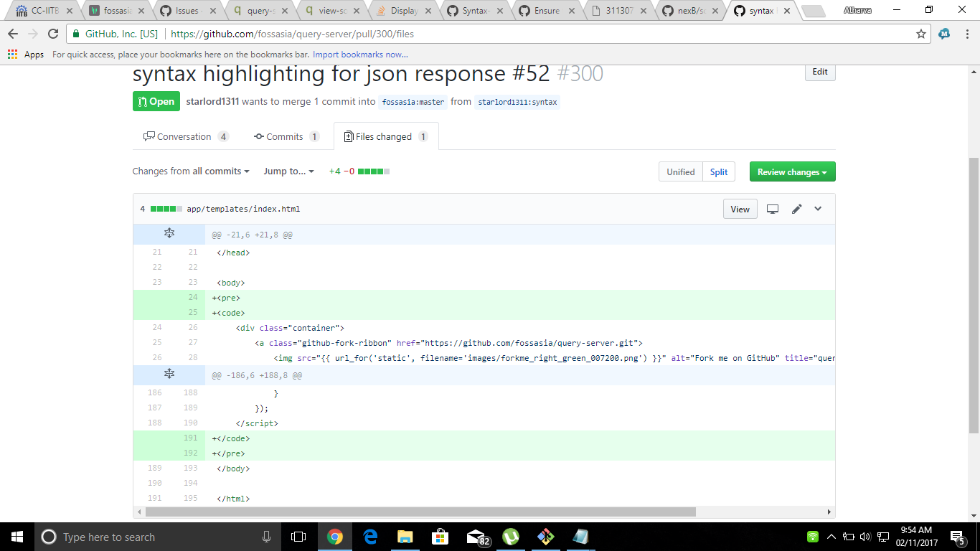Open the Conversation tab
Screen dimensions: 980x551
(x=187, y=136)
